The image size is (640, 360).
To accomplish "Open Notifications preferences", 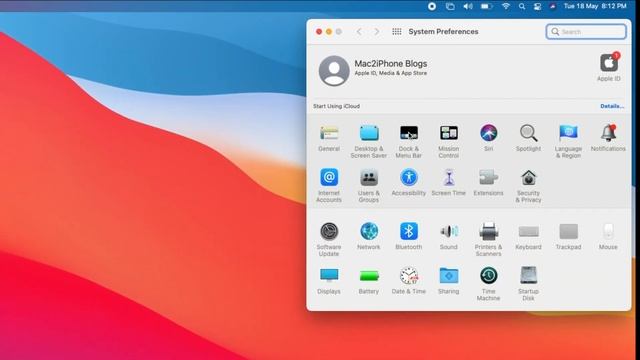I will pos(608,138).
